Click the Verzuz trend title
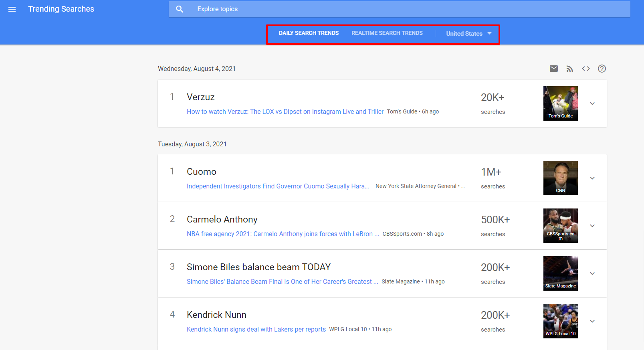This screenshot has width=644, height=350. click(x=201, y=97)
